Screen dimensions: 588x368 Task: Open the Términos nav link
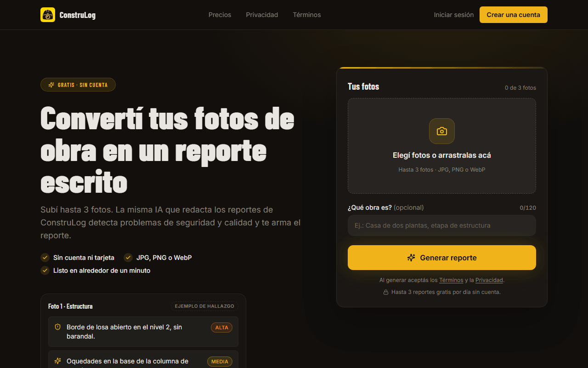tap(307, 15)
